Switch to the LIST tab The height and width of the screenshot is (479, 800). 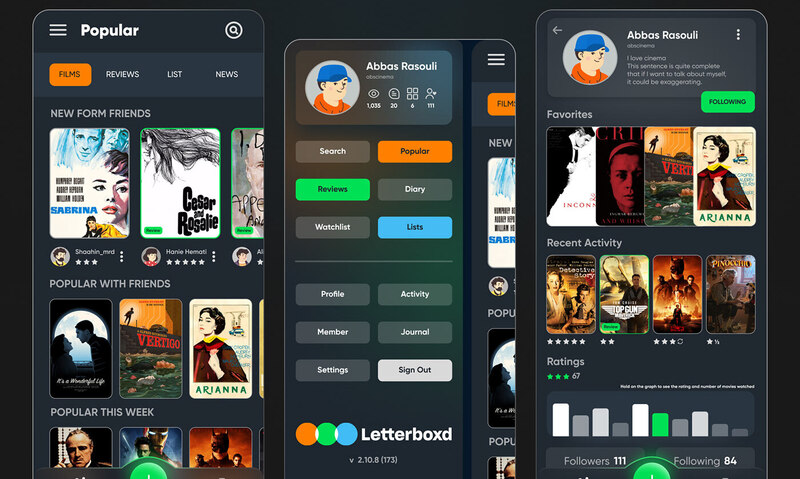174,74
